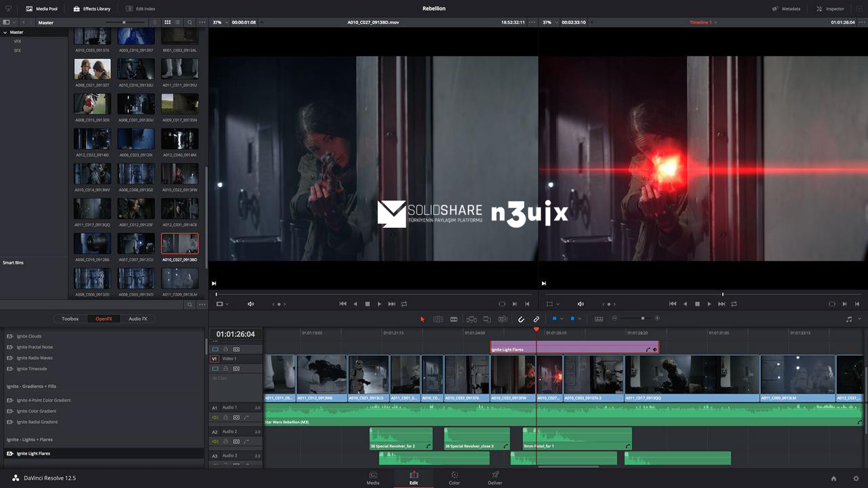Open A010_C027_0913BD.mov clip name dropdown
868x488 pixels.
pyautogui.click(x=374, y=22)
